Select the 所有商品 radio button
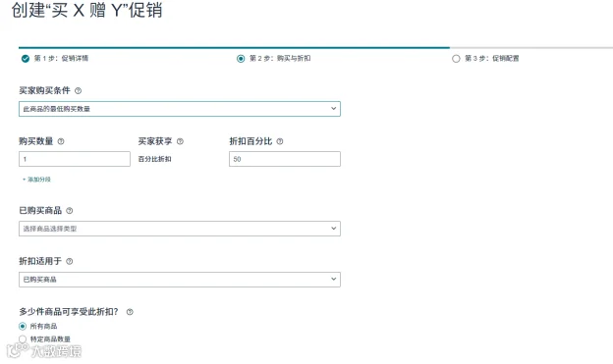 coord(23,326)
